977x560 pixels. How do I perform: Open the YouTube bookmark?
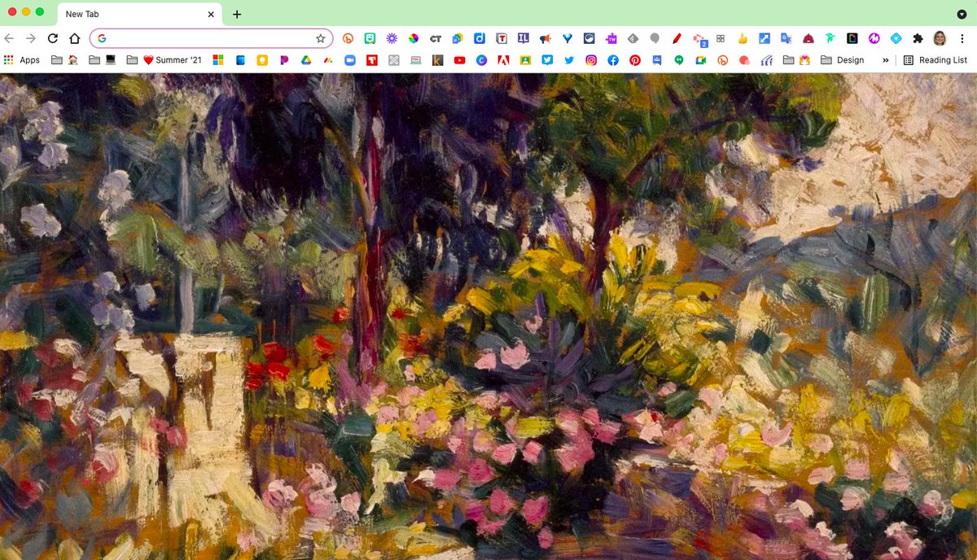pos(460,60)
